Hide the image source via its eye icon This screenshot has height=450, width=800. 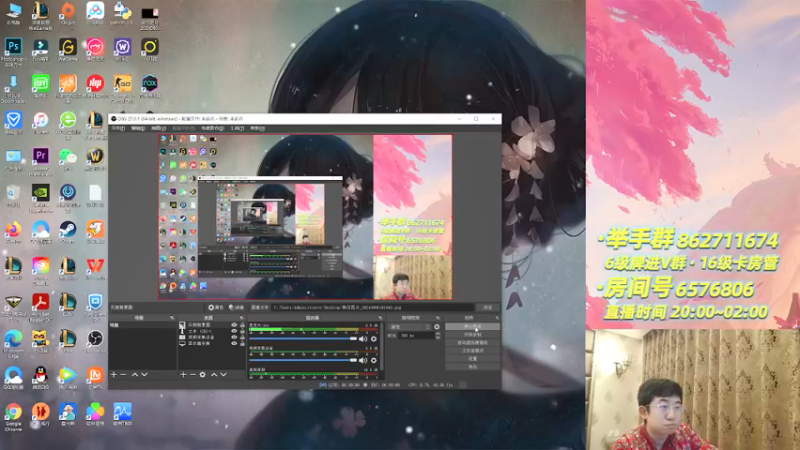pyautogui.click(x=234, y=325)
